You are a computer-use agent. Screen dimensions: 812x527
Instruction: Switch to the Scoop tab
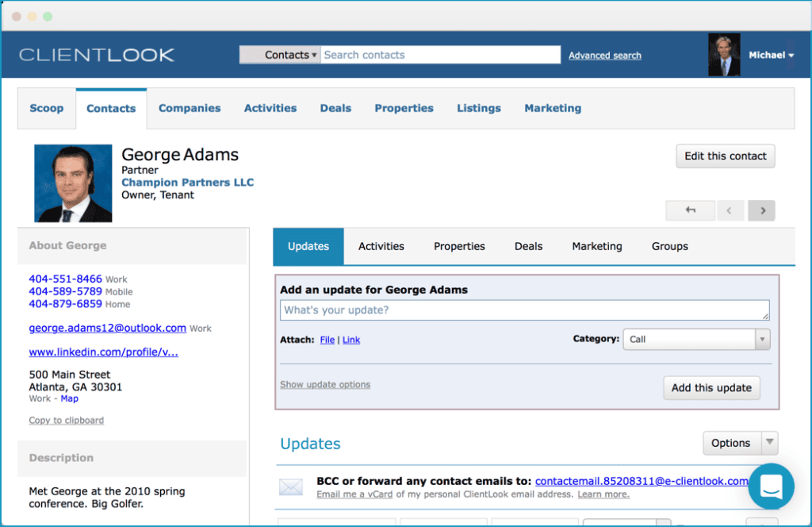[x=47, y=108]
